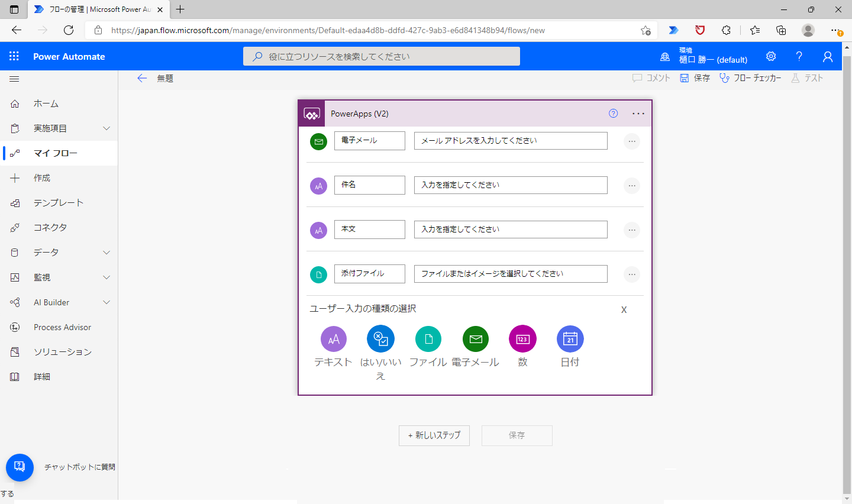Click メール アドレスを入力してください field
The width and height of the screenshot is (852, 504).
coord(511,141)
